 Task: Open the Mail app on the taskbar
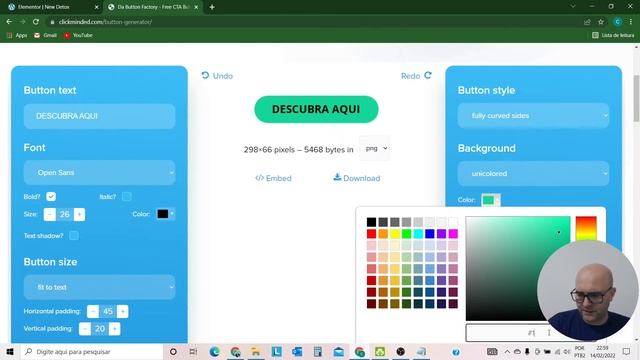tap(338, 351)
